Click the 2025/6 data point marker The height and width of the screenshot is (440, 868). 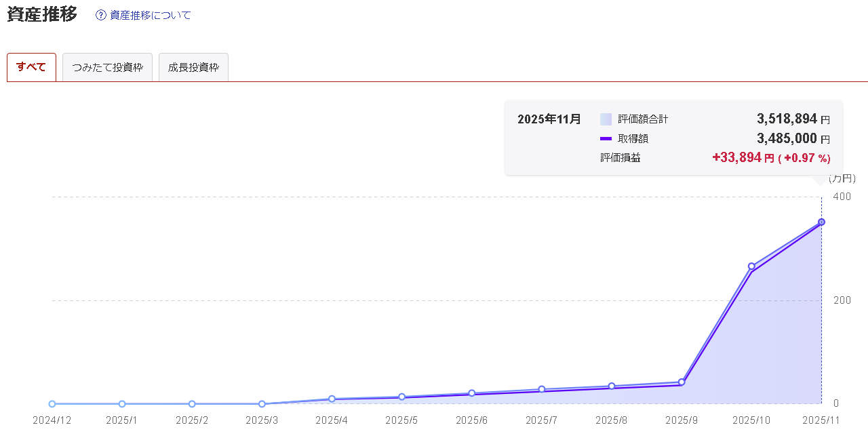[x=472, y=393]
